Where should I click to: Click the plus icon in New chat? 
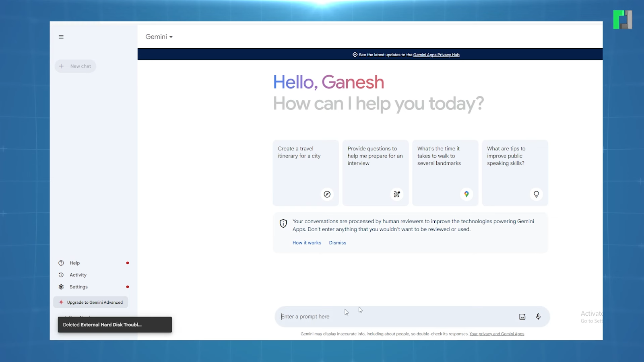61,66
